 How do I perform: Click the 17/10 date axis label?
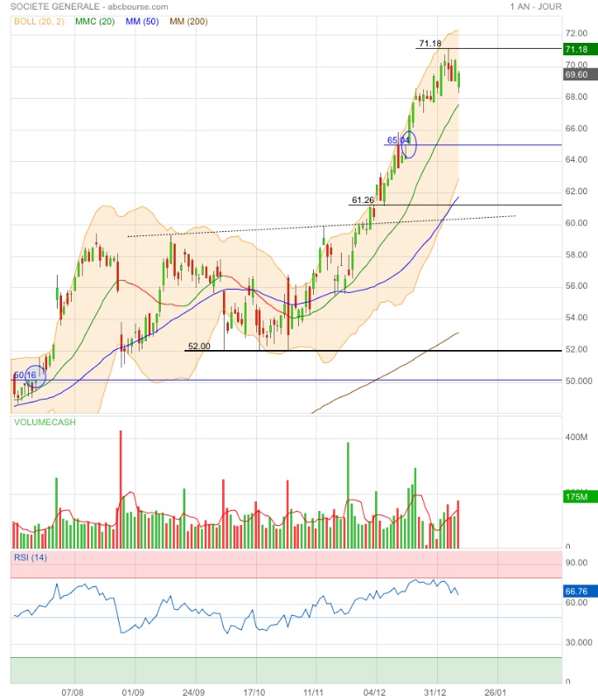(254, 692)
